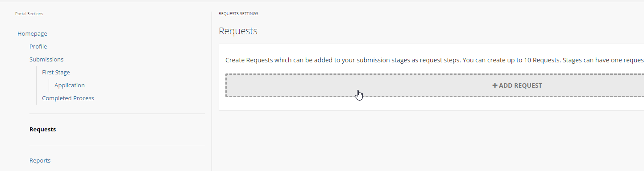The height and width of the screenshot is (171, 644).
Task: Open the Submissions section
Action: pos(46,59)
